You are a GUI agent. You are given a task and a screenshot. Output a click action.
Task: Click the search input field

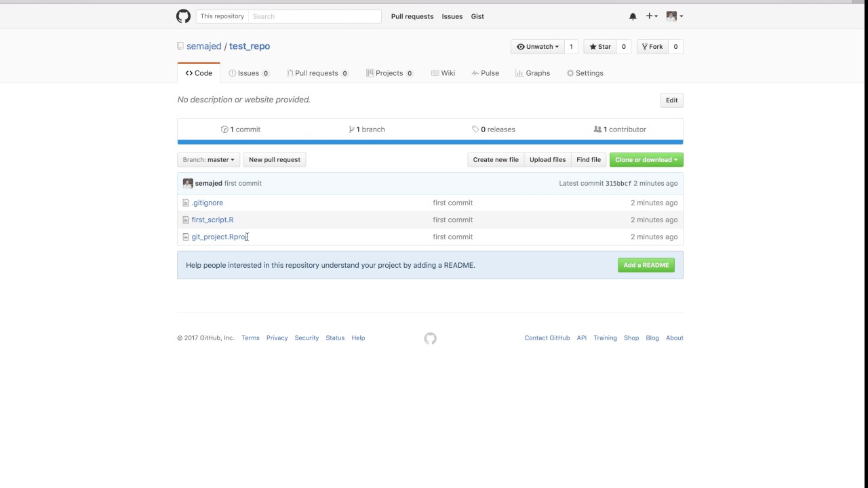315,16
